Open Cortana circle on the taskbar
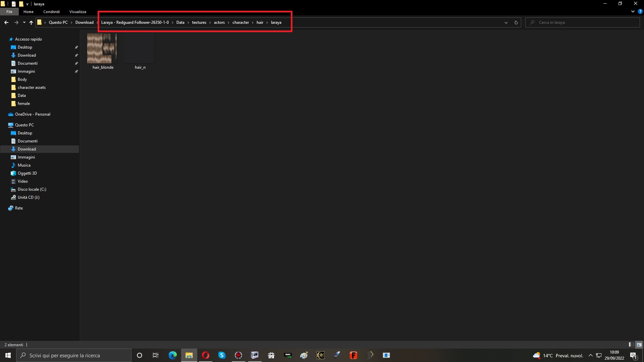644x362 pixels. pos(140,355)
